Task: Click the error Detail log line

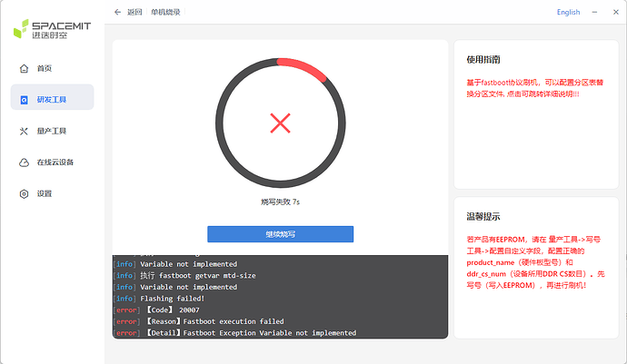Action: coord(236,333)
